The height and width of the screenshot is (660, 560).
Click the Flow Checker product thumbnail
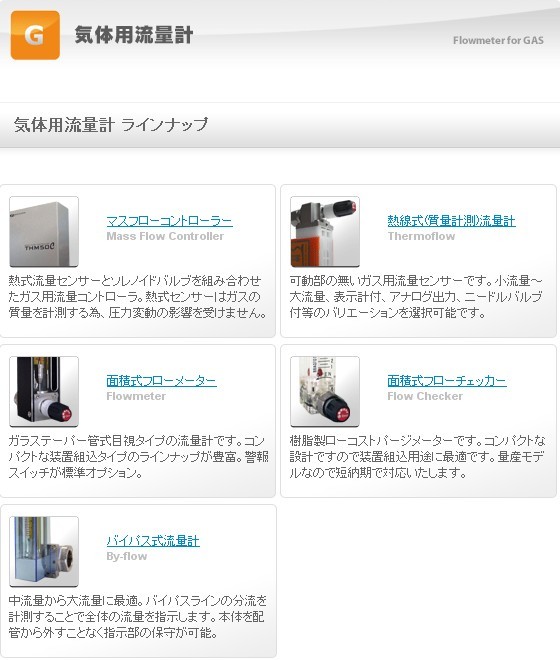pyautogui.click(x=325, y=391)
